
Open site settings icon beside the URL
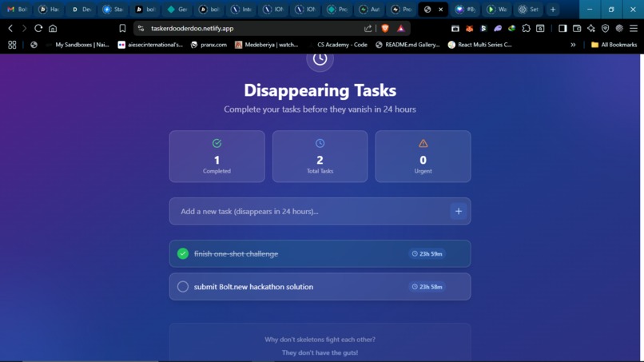pyautogui.click(x=141, y=28)
